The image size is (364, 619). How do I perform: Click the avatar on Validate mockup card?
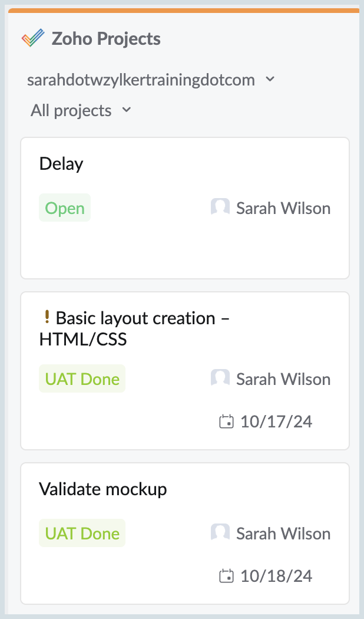point(220,533)
